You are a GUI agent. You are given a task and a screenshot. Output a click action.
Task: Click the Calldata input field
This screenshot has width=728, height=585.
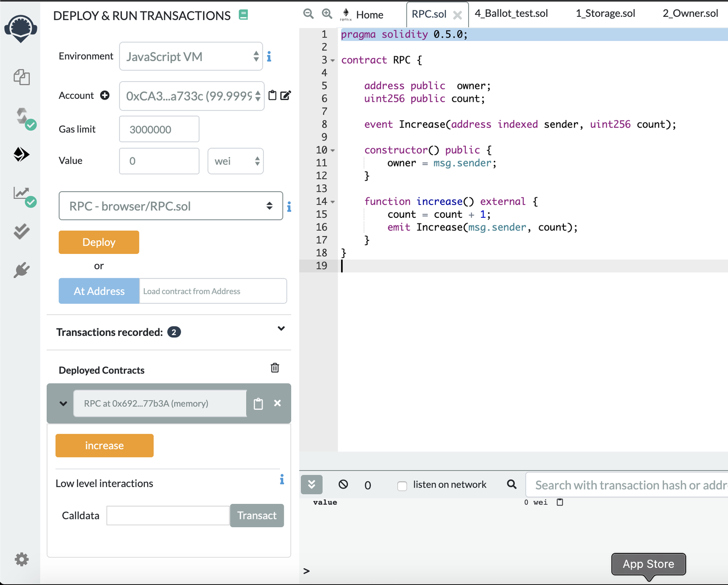pos(168,515)
